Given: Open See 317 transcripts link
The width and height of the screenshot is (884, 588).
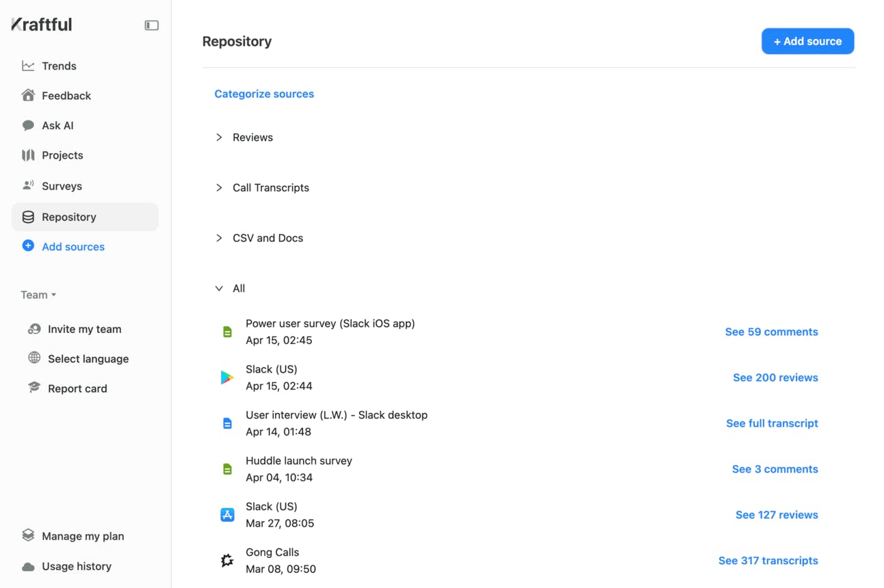Looking at the screenshot, I should point(768,561).
